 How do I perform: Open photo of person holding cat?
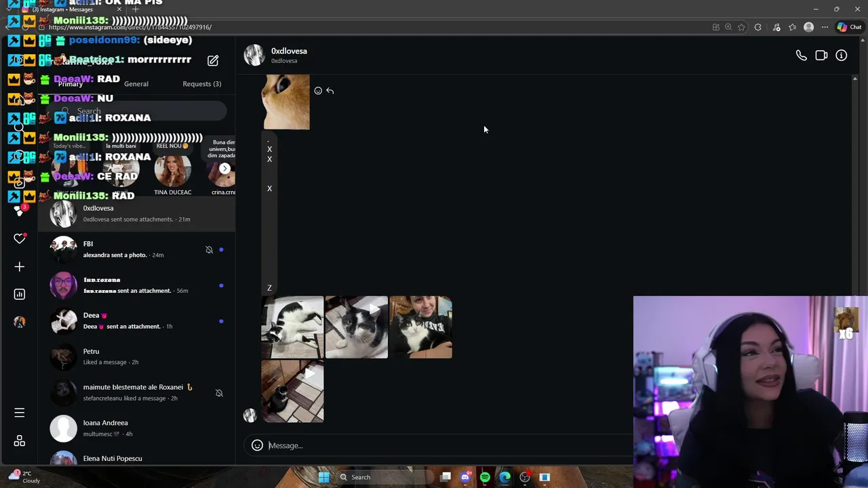[420, 327]
